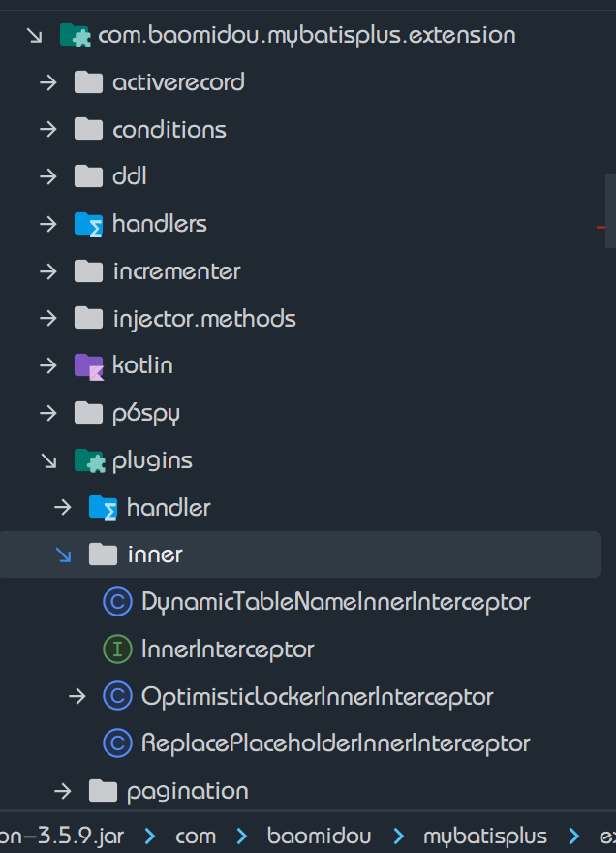
Task: Select the conditions folder
Action: click(169, 130)
